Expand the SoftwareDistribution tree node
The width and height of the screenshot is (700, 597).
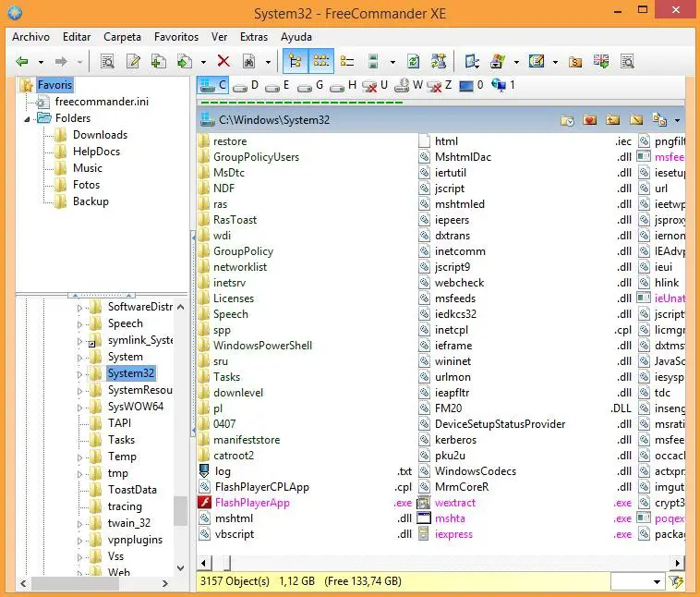79,308
